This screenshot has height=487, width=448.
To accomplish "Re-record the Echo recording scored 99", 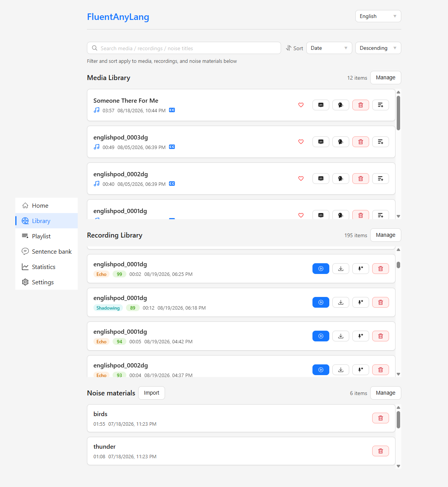I will 361,269.
